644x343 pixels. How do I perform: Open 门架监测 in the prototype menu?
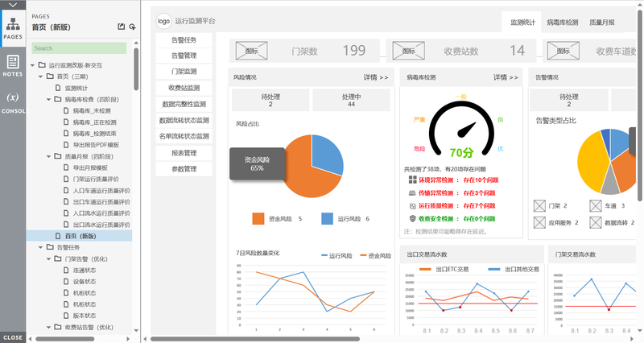pyautogui.click(x=184, y=72)
